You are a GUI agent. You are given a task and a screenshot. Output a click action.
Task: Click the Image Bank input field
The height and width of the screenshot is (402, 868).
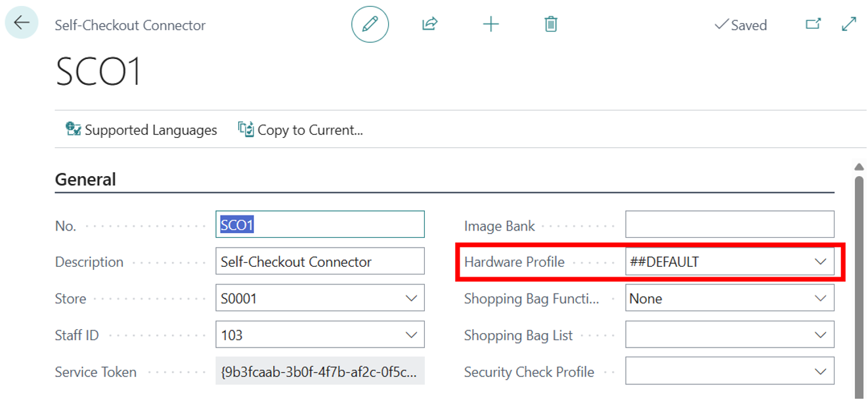729,225
